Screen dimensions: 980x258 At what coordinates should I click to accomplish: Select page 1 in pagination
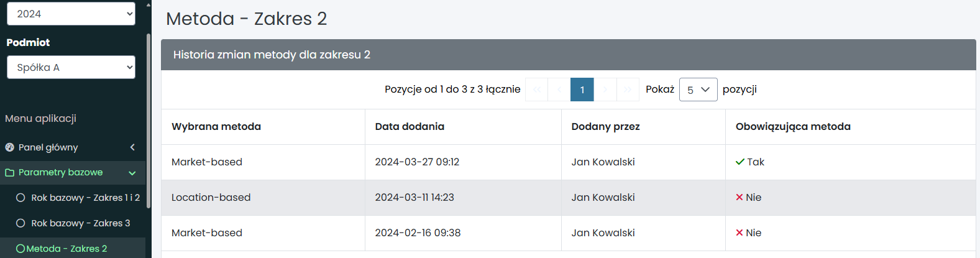[582, 90]
